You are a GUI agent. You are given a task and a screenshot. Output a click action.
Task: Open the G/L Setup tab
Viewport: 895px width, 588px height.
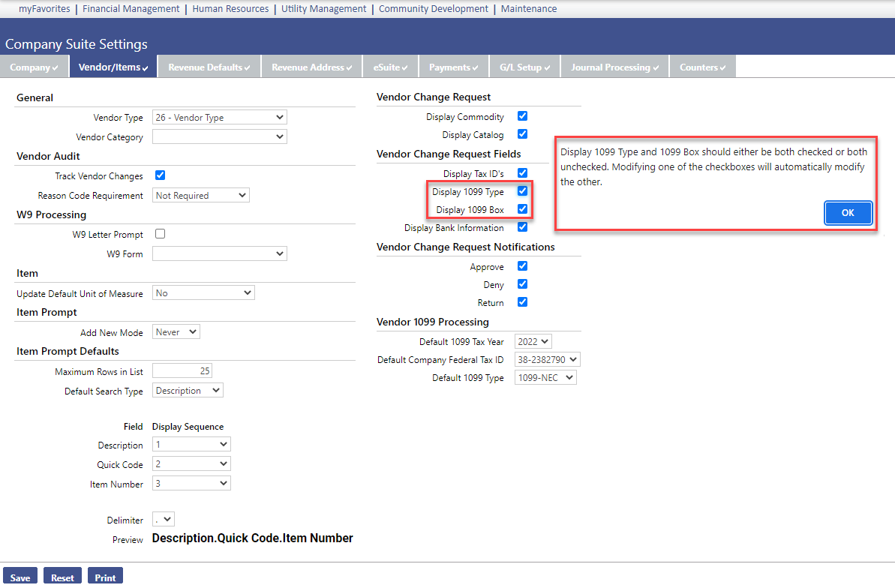click(524, 67)
